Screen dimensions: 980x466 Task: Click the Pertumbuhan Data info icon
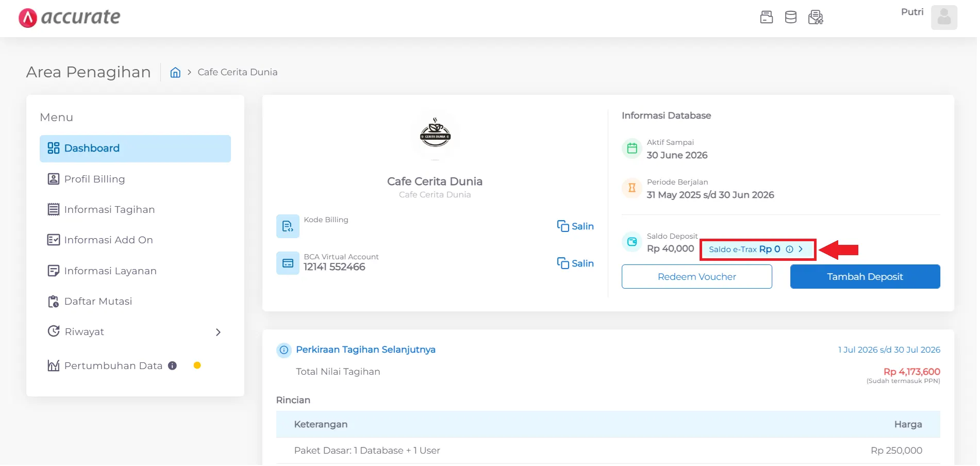(x=173, y=365)
